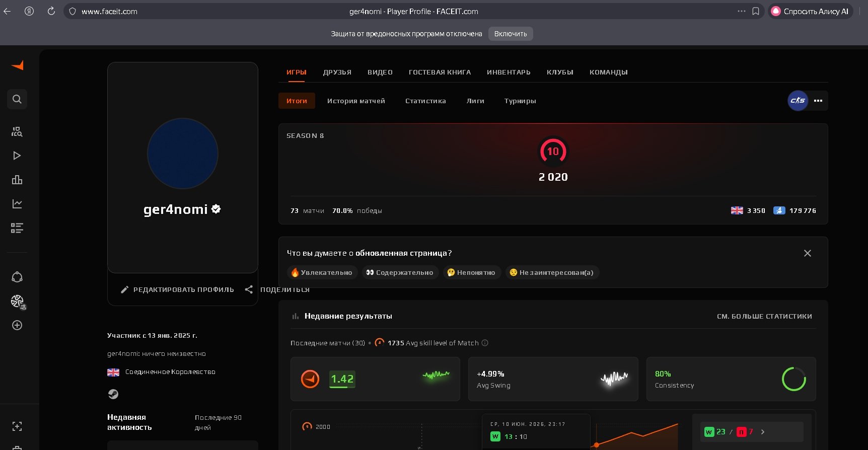Viewport: 868px width, 450px height.
Task: Click the fullscreen frame icon in the sidebar
Action: [17, 426]
